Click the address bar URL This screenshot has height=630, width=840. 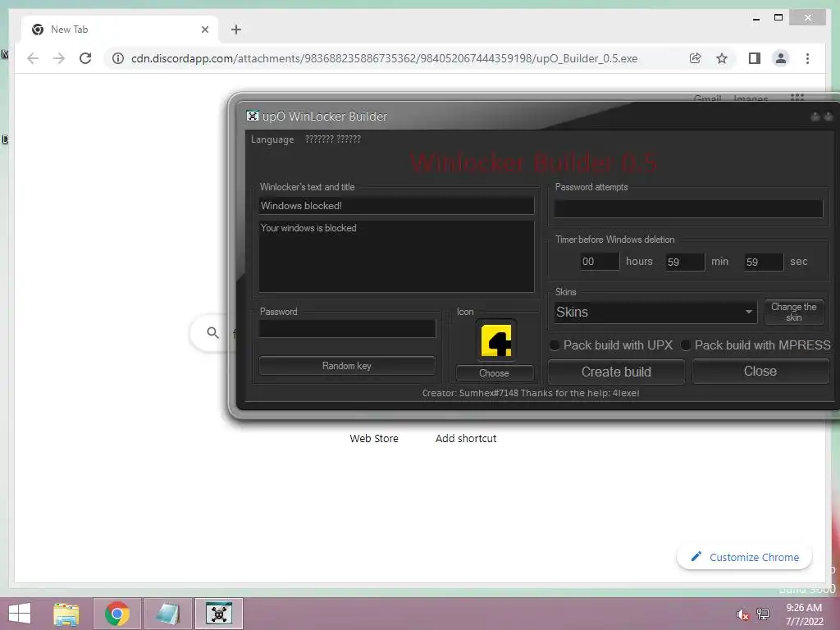click(x=384, y=58)
